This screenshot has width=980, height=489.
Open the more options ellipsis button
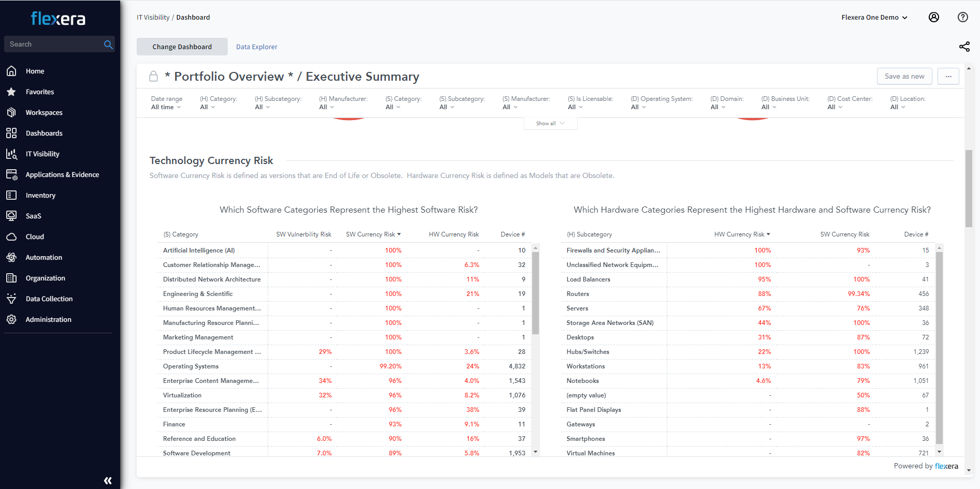click(948, 76)
